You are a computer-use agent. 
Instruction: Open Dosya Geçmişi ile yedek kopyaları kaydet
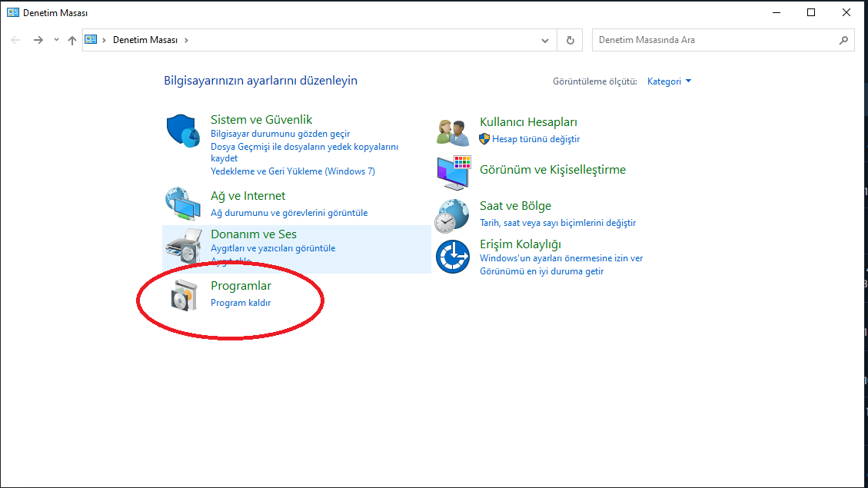(x=304, y=152)
